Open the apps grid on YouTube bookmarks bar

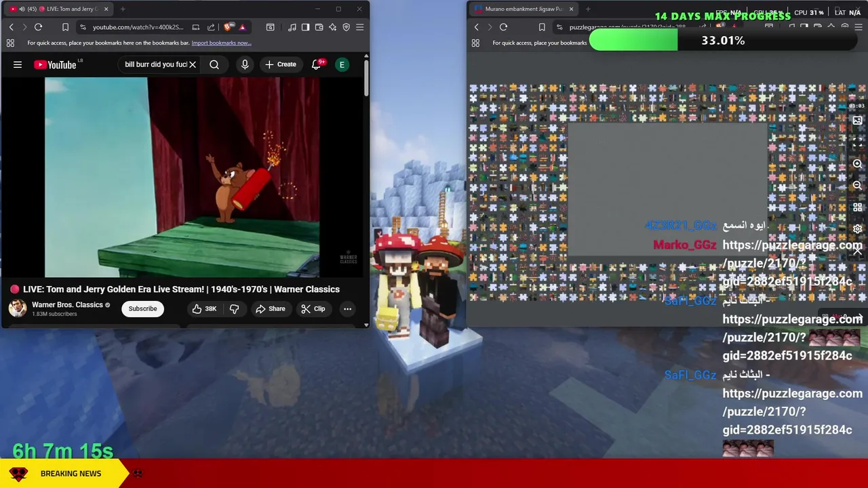pyautogui.click(x=10, y=43)
